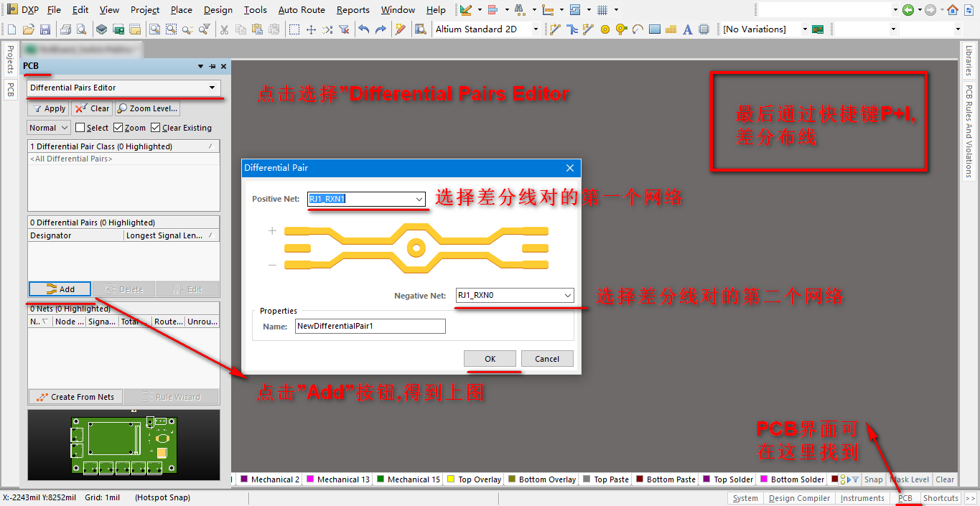Select the Place Pad tool
The width and height of the screenshot is (980, 506).
click(605, 29)
